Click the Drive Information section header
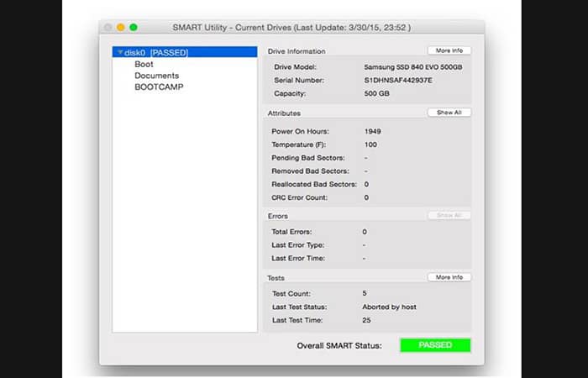Viewport: 588px width, 378px height. click(297, 51)
